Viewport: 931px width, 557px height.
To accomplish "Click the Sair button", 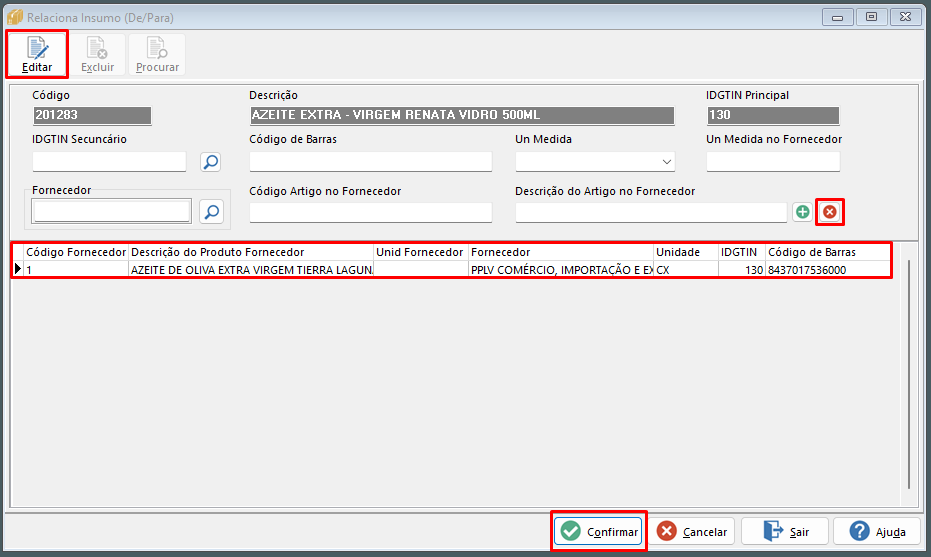I will pyautogui.click(x=785, y=531).
